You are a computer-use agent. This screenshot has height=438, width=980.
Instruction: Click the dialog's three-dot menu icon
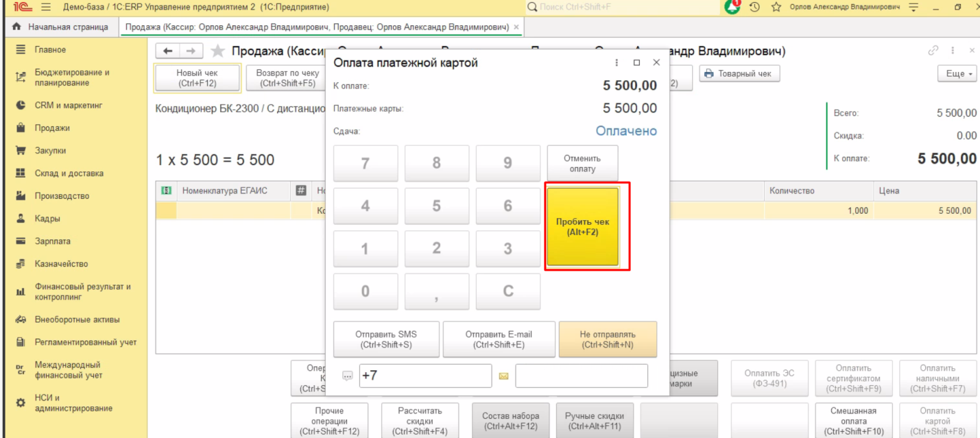point(617,62)
